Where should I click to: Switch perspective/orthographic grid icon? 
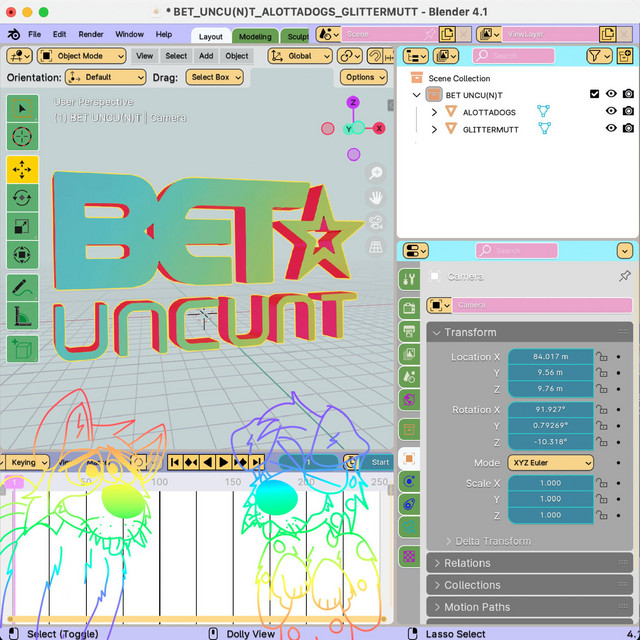[x=376, y=247]
